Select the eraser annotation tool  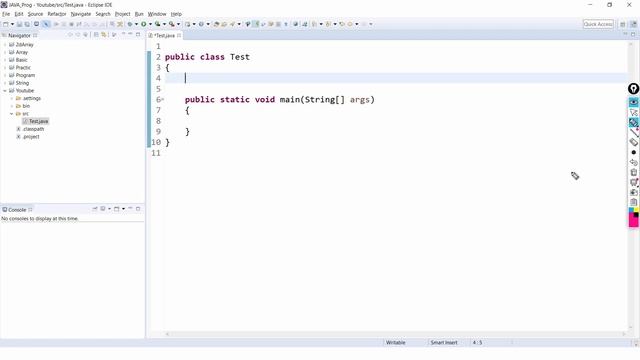pos(633,142)
